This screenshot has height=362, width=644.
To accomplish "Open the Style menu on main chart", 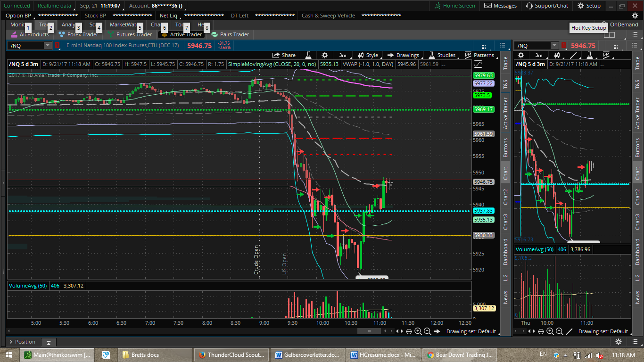I will click(x=368, y=55).
